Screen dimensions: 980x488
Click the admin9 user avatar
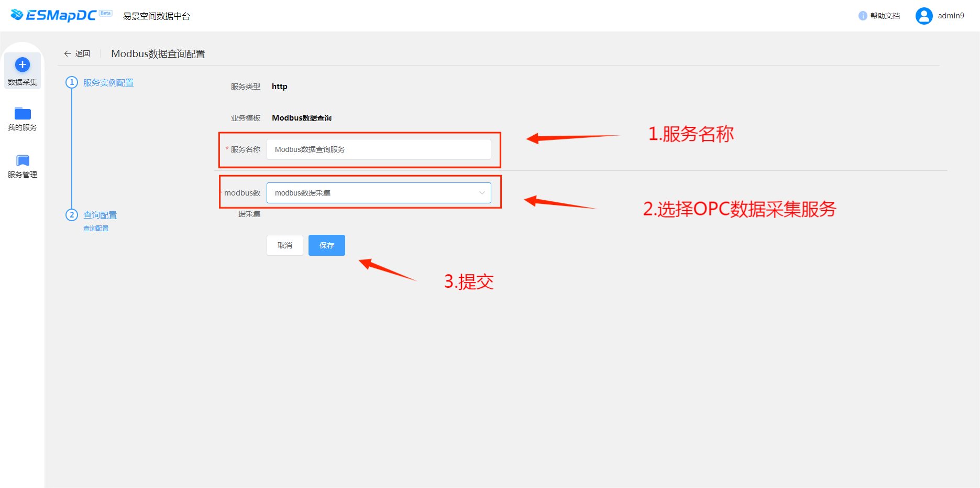click(x=924, y=16)
